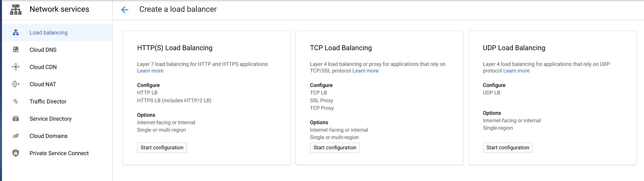644x181 pixels.
Task: Open Cloud DNS from the sidebar
Action: click(43, 50)
